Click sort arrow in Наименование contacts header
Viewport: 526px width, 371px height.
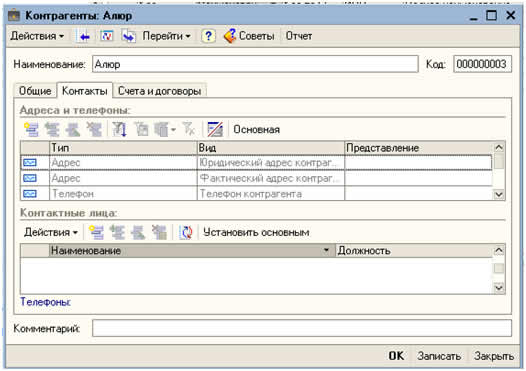pyautogui.click(x=326, y=250)
